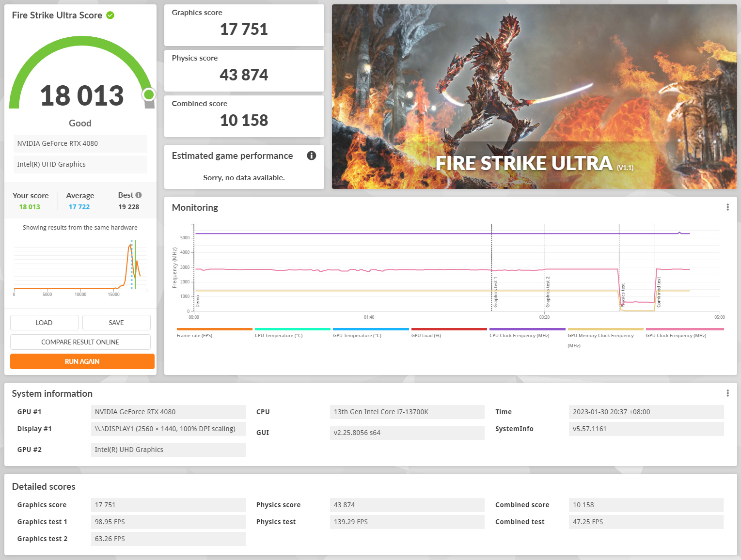
Task: Click NVIDIA GeForce RTX 4080 under the gauge
Action: click(x=80, y=143)
